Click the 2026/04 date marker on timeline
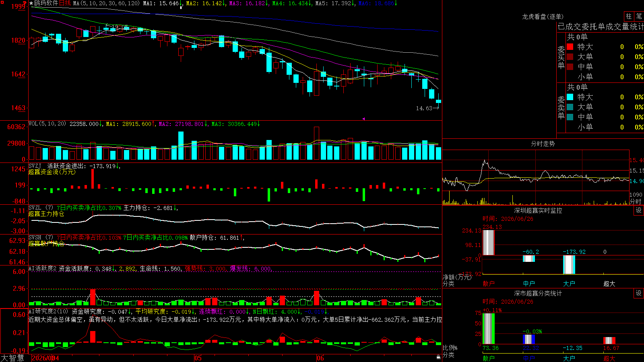Image resolution: width=644 pixels, height=362 pixels. (45, 358)
